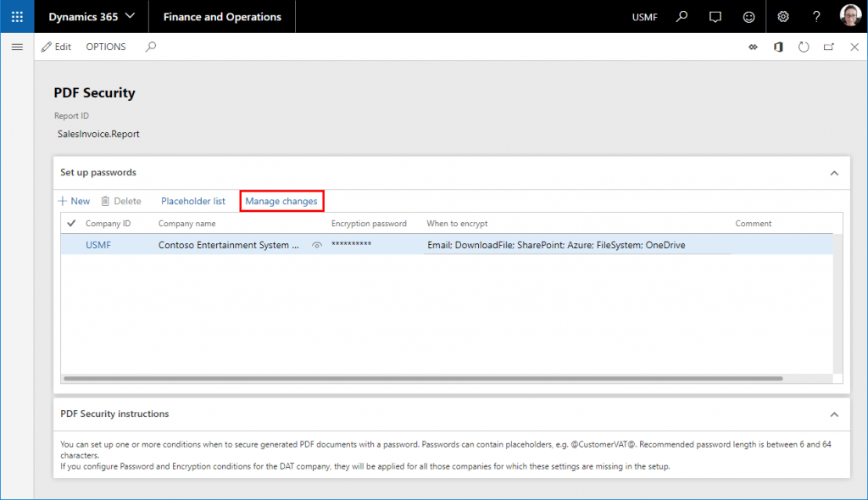This screenshot has width=868, height=500.
Task: Open in Microsoft Office icon
Action: click(778, 47)
